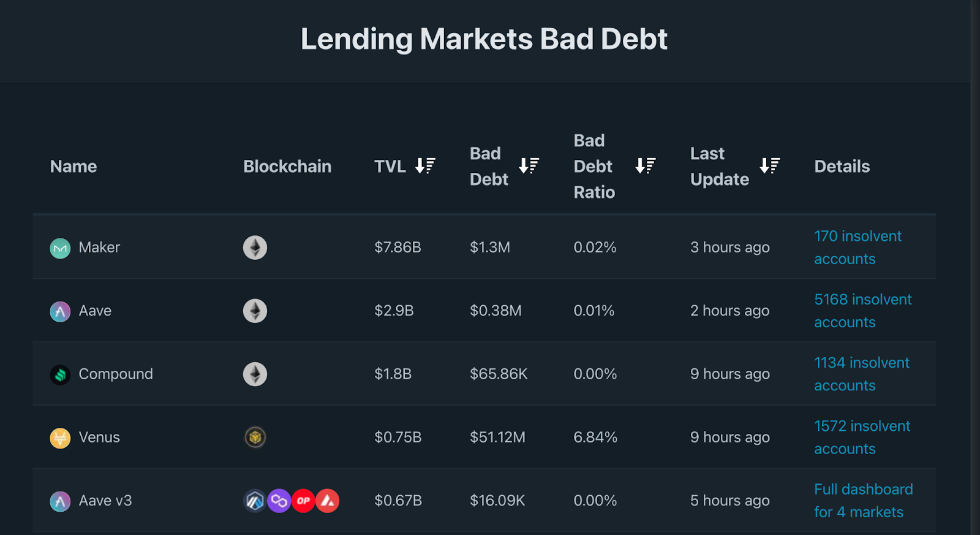
Task: Click the Venus logo icon
Action: [60, 438]
